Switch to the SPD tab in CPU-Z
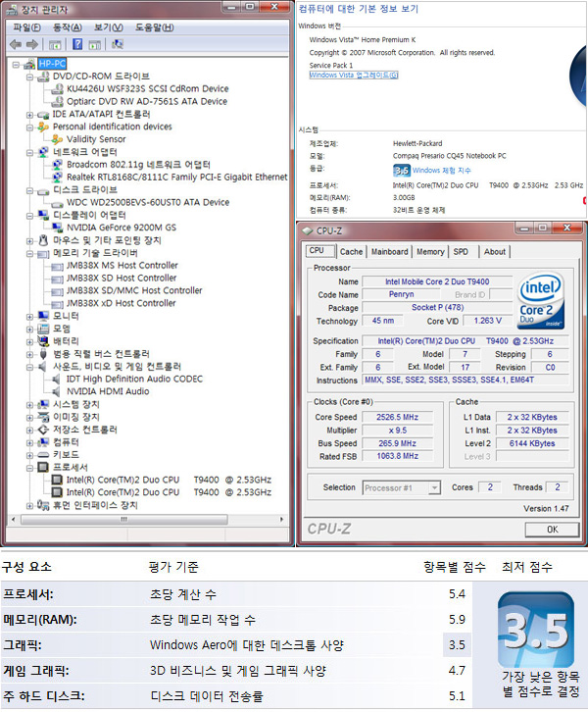 click(461, 252)
